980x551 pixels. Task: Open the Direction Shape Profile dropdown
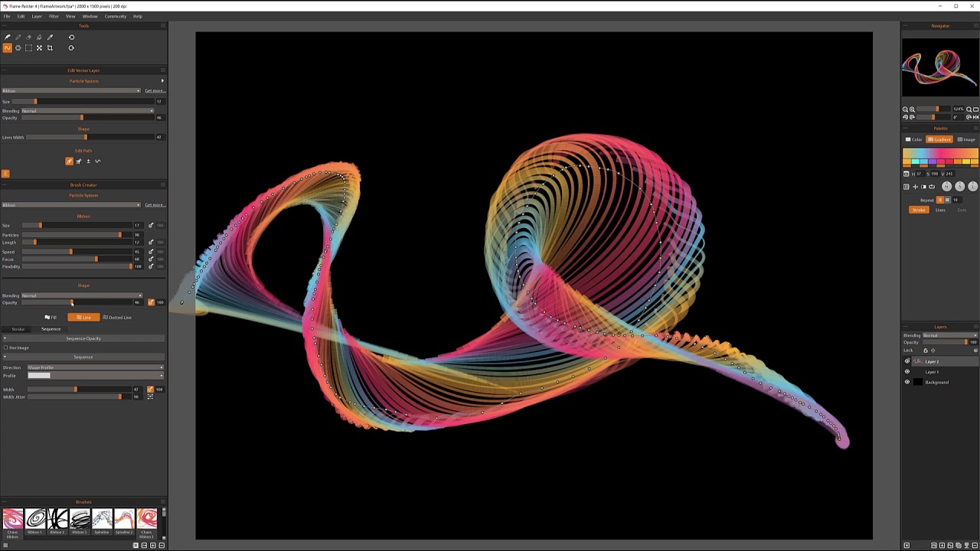click(95, 367)
